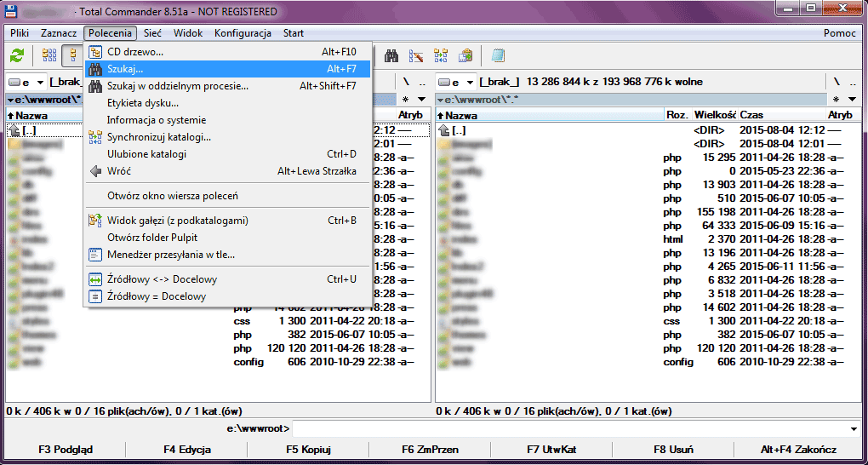Select right panel row with size 155 198

(648, 212)
